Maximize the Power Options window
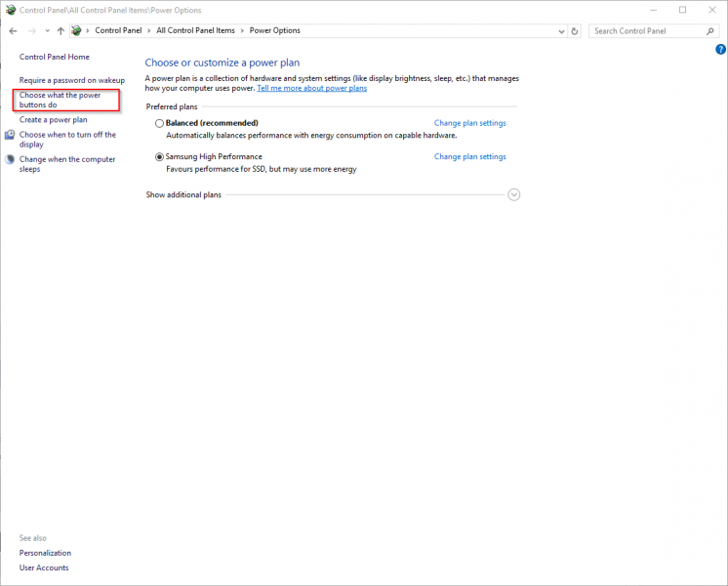This screenshot has height=586, width=728. click(x=682, y=10)
